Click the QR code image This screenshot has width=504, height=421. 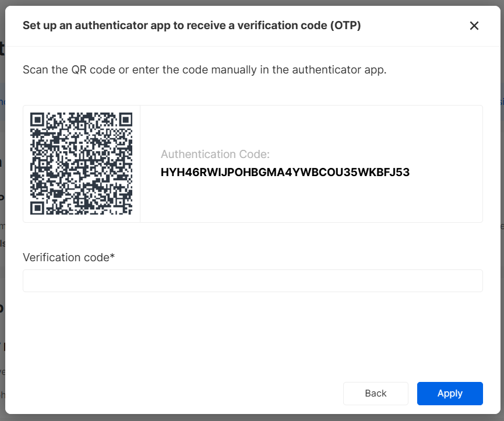(x=82, y=163)
